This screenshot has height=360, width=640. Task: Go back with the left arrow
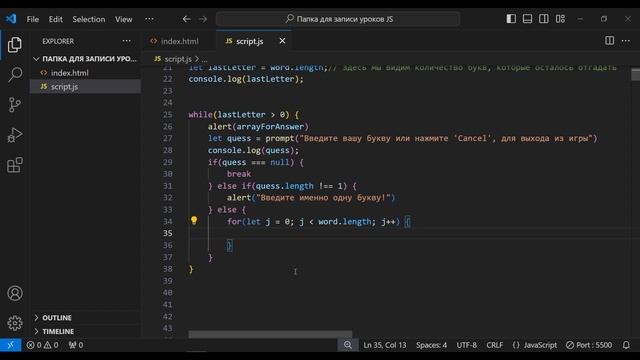coord(187,19)
